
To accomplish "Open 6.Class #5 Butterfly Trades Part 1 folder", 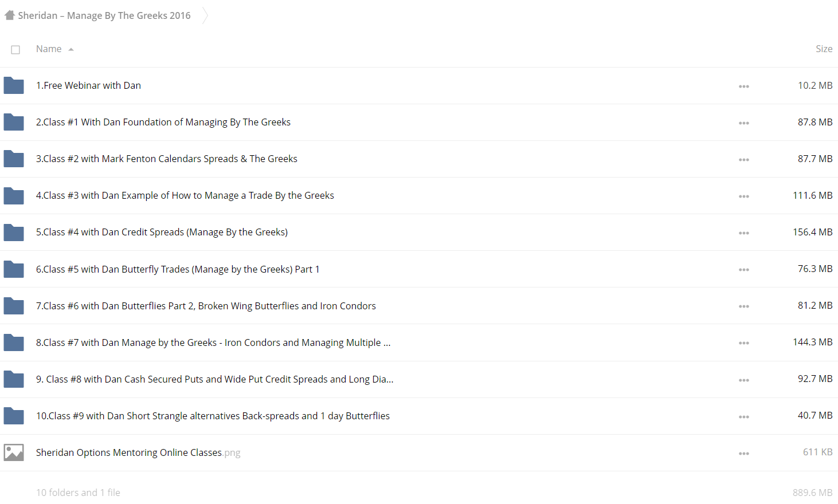I will (178, 269).
